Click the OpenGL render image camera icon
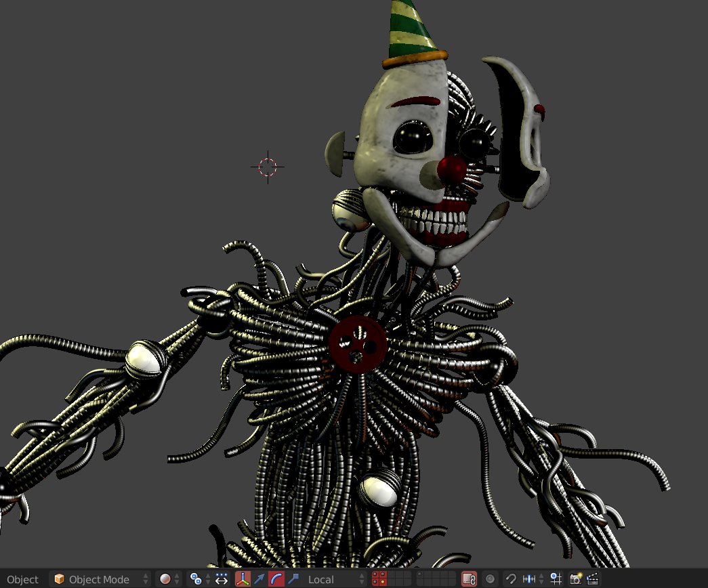Image resolution: width=708 pixels, height=588 pixels. (576, 579)
